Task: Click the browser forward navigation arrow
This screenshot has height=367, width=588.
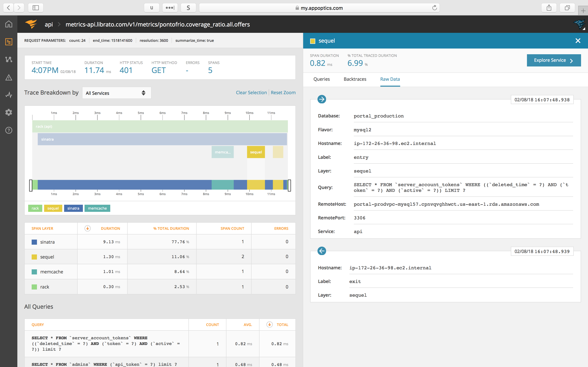Action: pyautogui.click(x=19, y=8)
